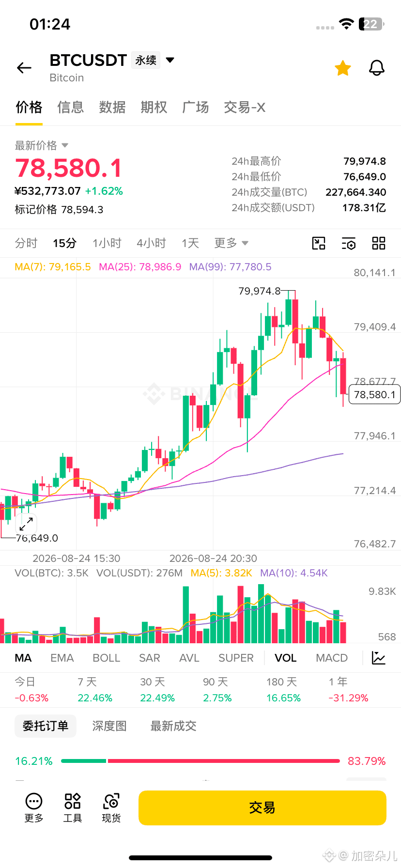Tap the yellow 交易 trade button

pyautogui.click(x=262, y=807)
